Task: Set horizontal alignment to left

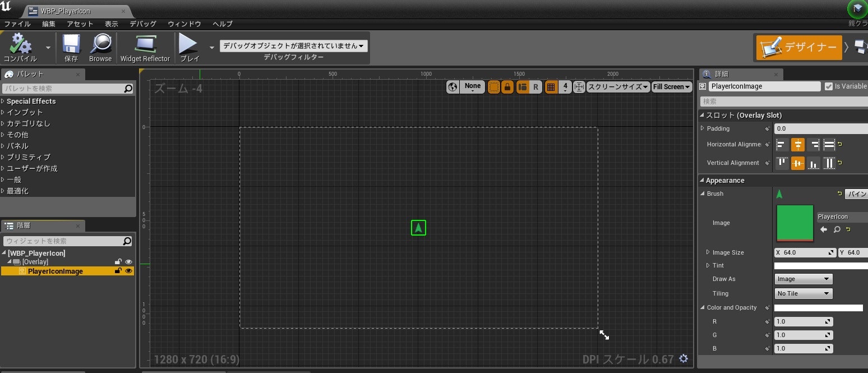Action: coord(782,145)
